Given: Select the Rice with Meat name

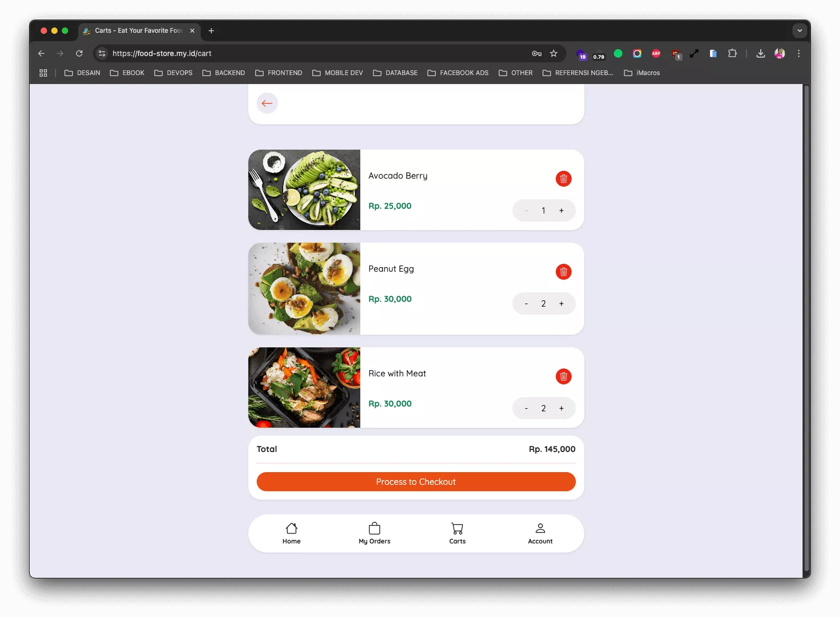Looking at the screenshot, I should pos(397,373).
